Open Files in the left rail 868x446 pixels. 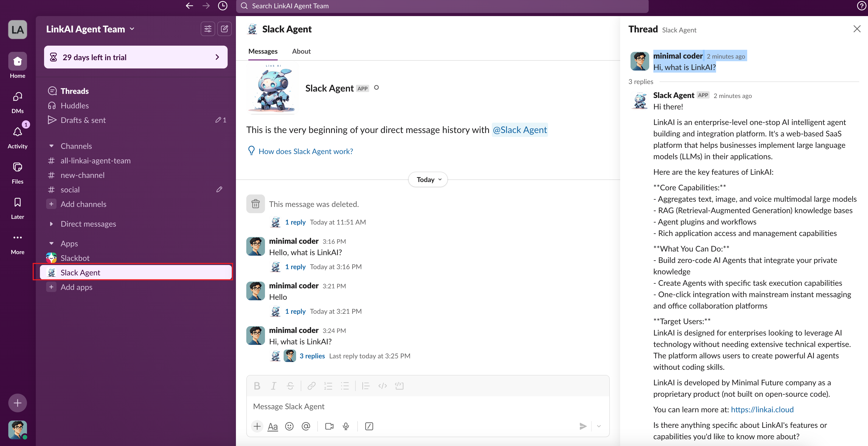click(x=18, y=173)
